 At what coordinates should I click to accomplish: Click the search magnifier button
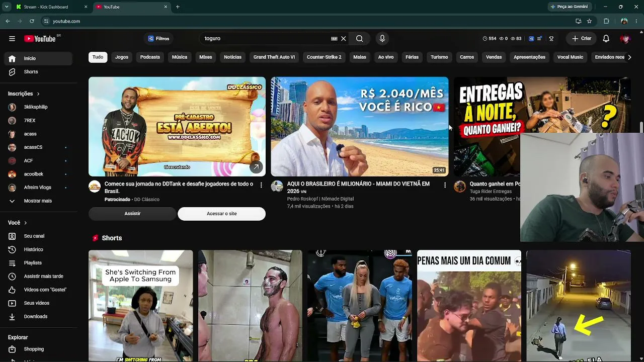[x=359, y=39]
